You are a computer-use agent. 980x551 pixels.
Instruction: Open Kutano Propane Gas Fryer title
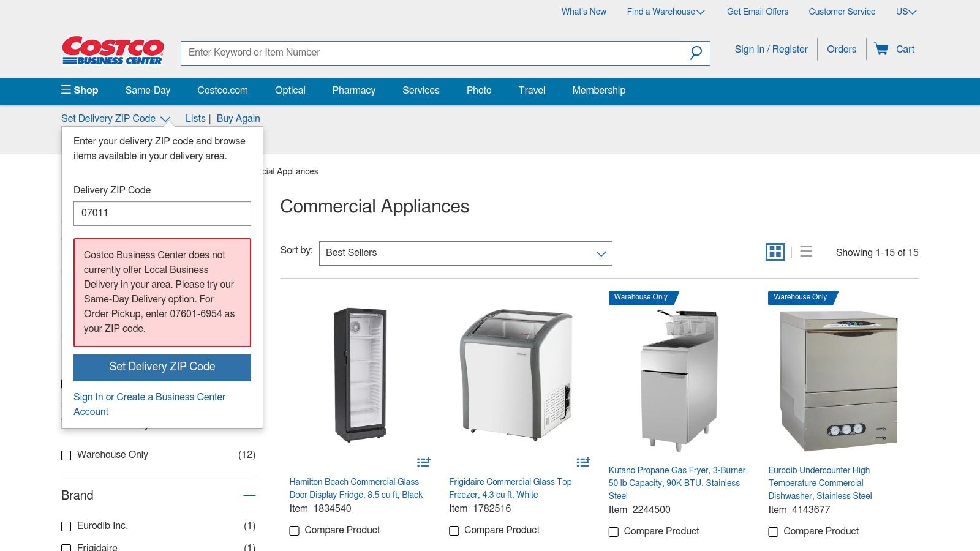tap(678, 483)
